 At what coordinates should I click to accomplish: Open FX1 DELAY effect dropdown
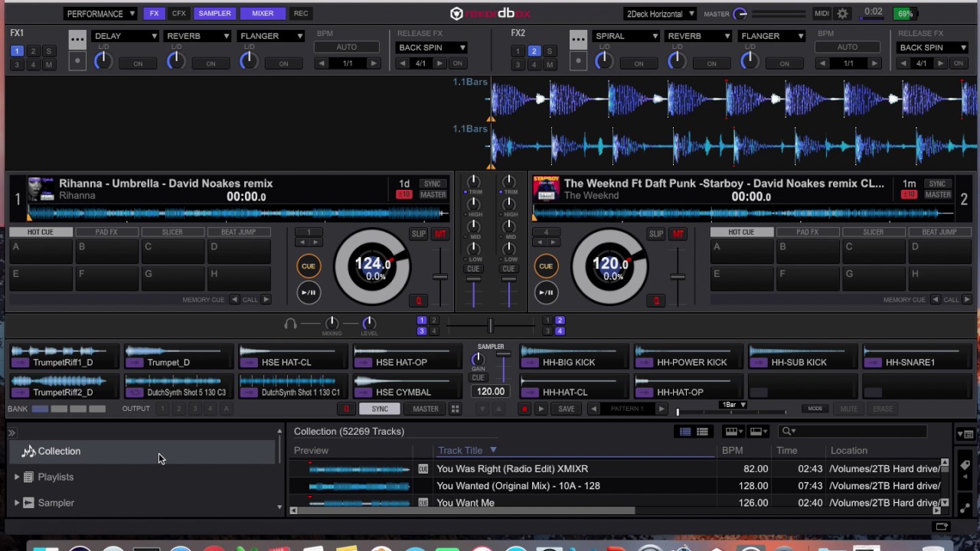pos(125,36)
